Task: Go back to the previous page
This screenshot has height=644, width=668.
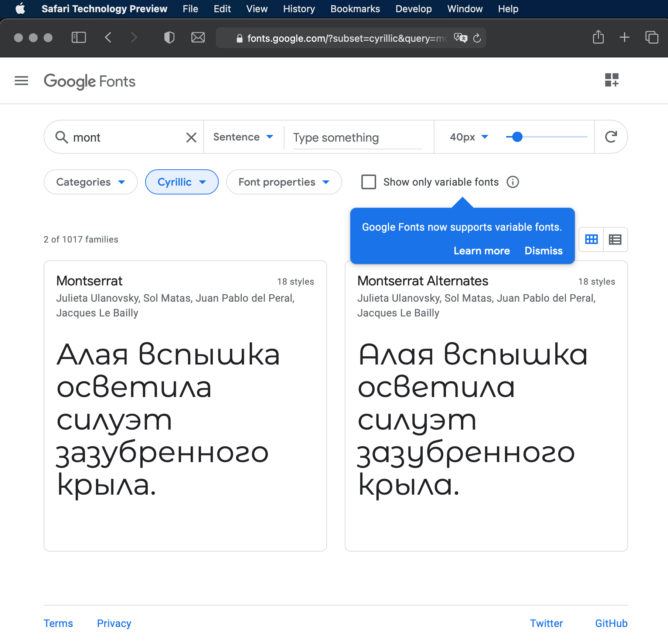Action: pyautogui.click(x=108, y=37)
